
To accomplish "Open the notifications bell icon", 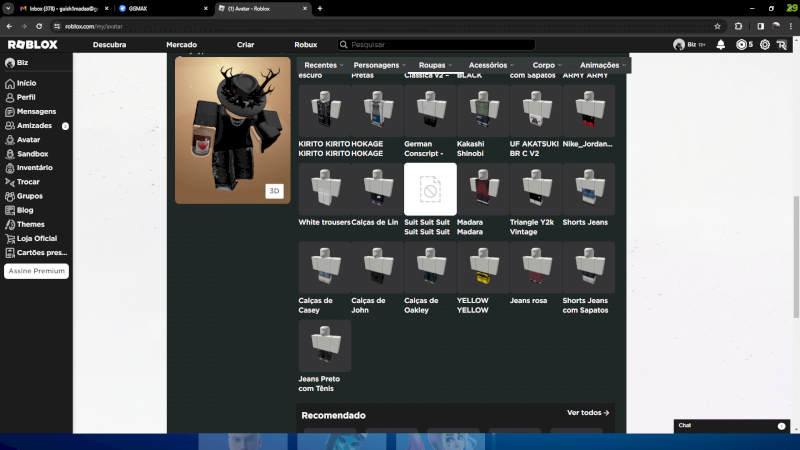I will click(720, 45).
